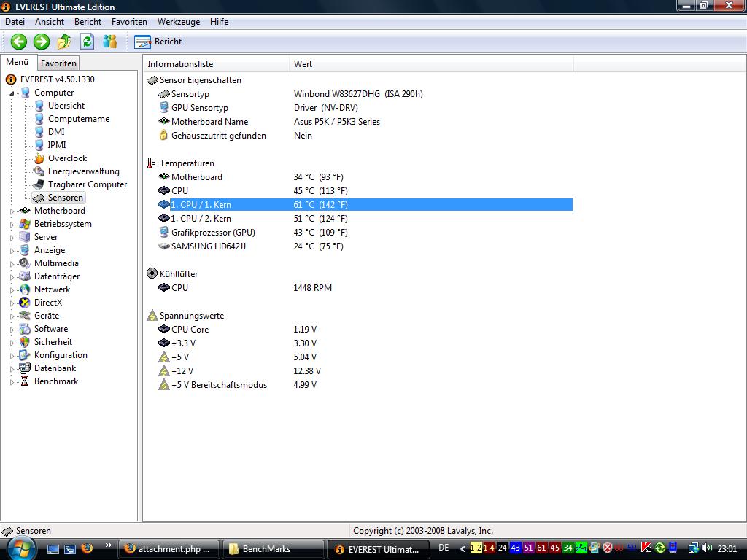Screen dimensions: 747x560
Task: Open the Bericht report button
Action: click(158, 42)
